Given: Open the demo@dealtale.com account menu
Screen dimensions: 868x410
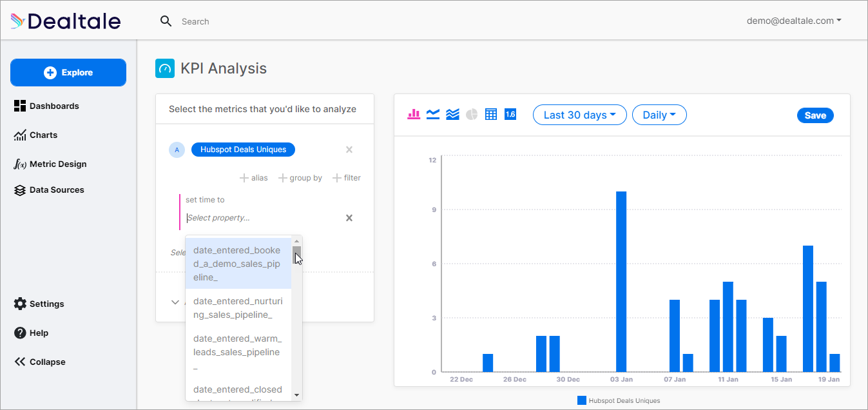Looking at the screenshot, I should click(x=794, y=21).
